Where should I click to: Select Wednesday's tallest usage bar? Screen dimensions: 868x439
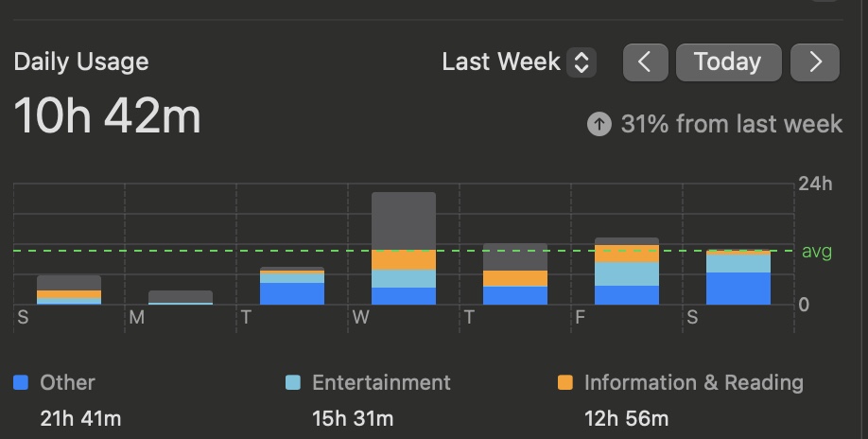point(404,249)
